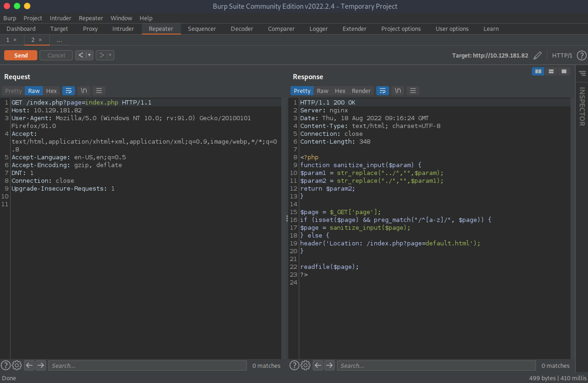
Task: Select Pretty view in Response panel
Action: pyautogui.click(x=302, y=91)
